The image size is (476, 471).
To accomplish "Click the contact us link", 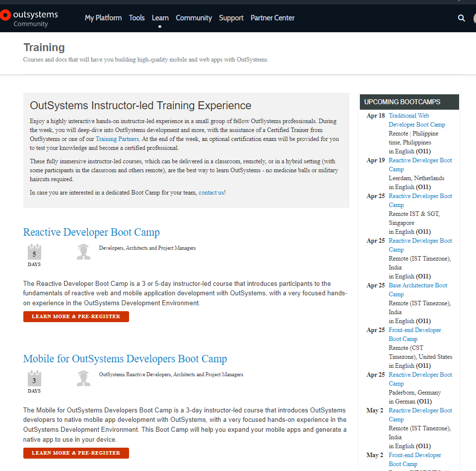I will point(211,192).
